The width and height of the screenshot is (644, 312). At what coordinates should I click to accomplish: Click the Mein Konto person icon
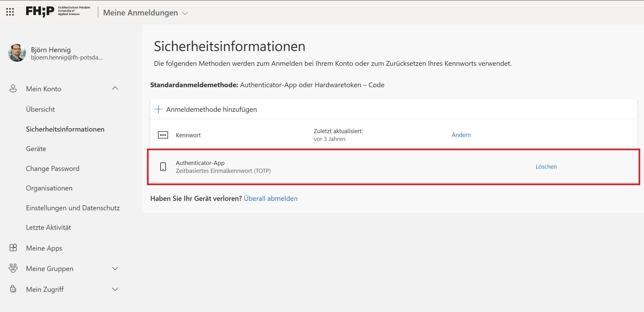coord(13,88)
